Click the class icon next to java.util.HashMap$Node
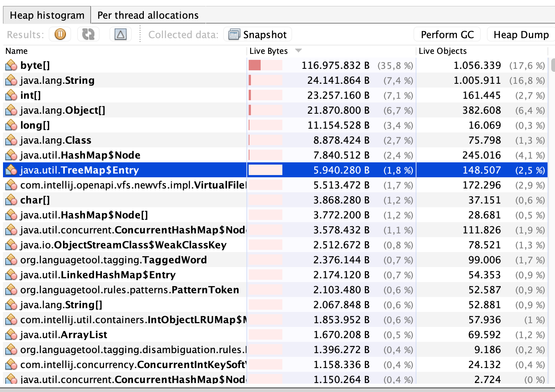 [x=11, y=155]
